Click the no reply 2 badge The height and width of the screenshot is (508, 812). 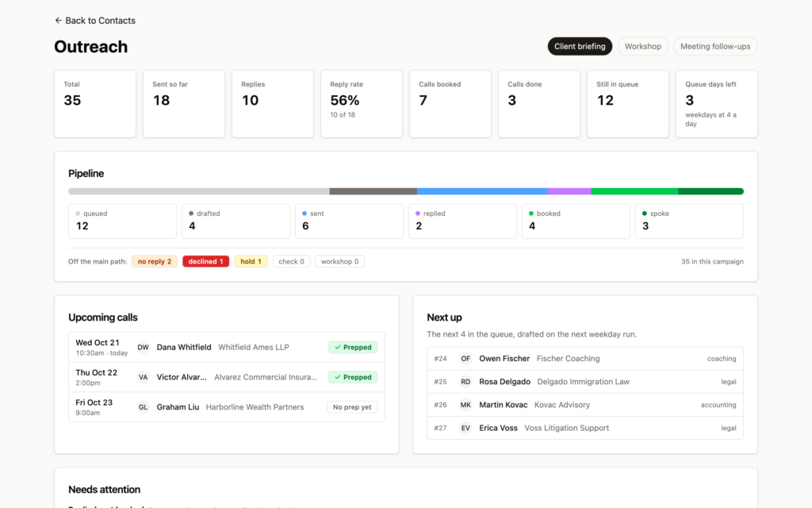[155, 261]
